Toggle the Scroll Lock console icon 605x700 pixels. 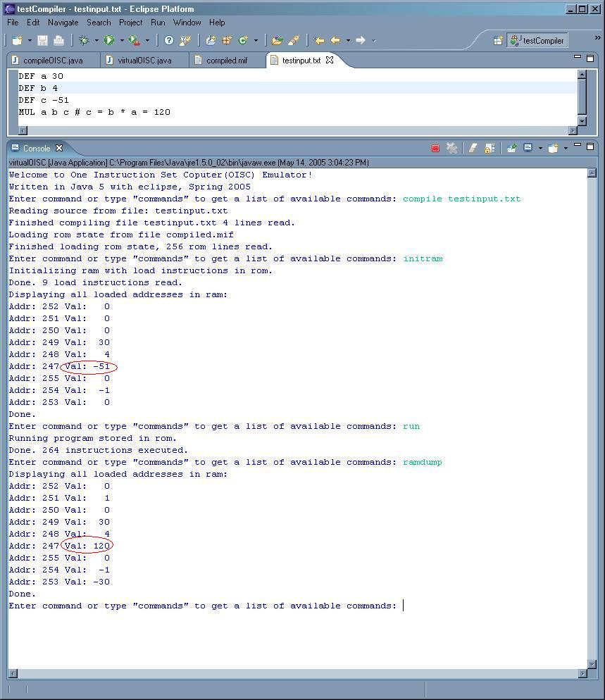tap(489, 148)
